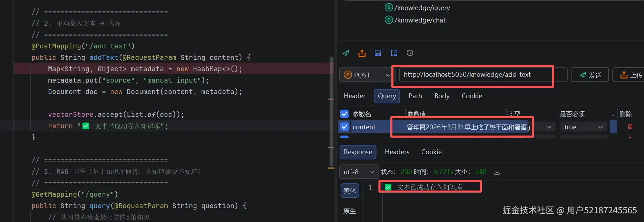Open the request Cookie tab

tap(472, 96)
